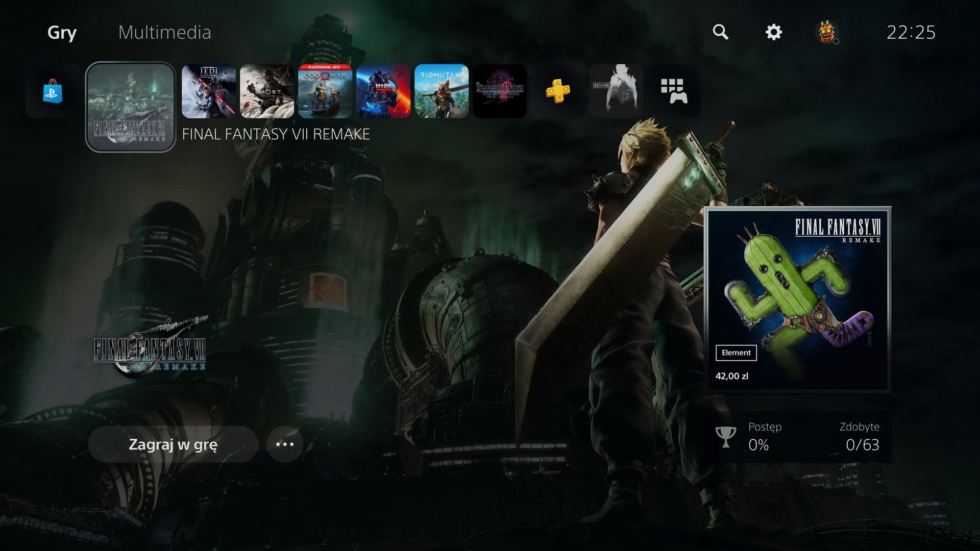Open the Game Library icon
Image resolution: width=980 pixels, height=551 pixels.
click(674, 91)
